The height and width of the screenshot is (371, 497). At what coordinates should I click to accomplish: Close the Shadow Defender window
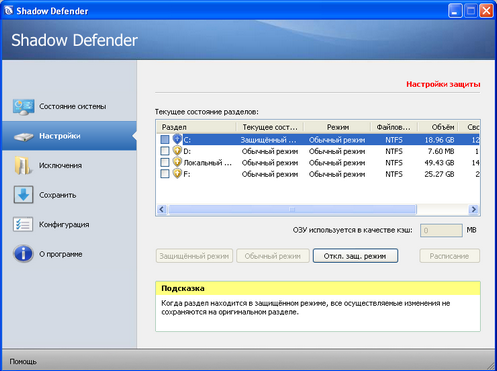pyautogui.click(x=486, y=11)
